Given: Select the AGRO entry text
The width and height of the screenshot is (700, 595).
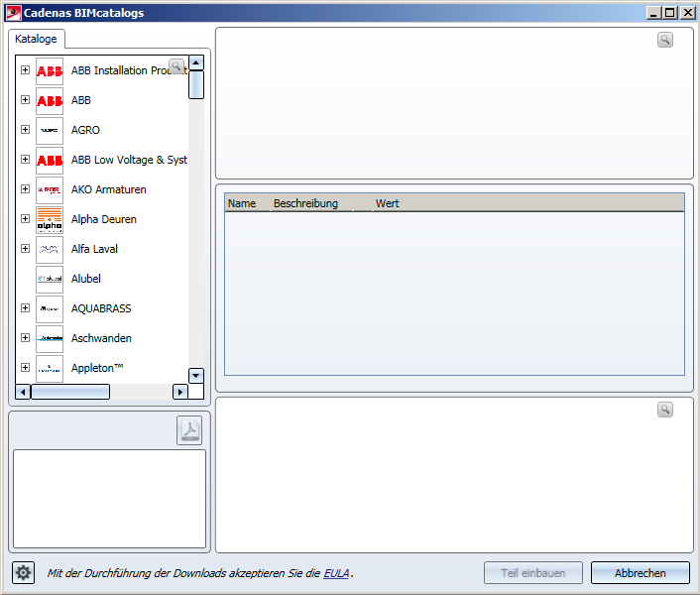Looking at the screenshot, I should pos(85,130).
